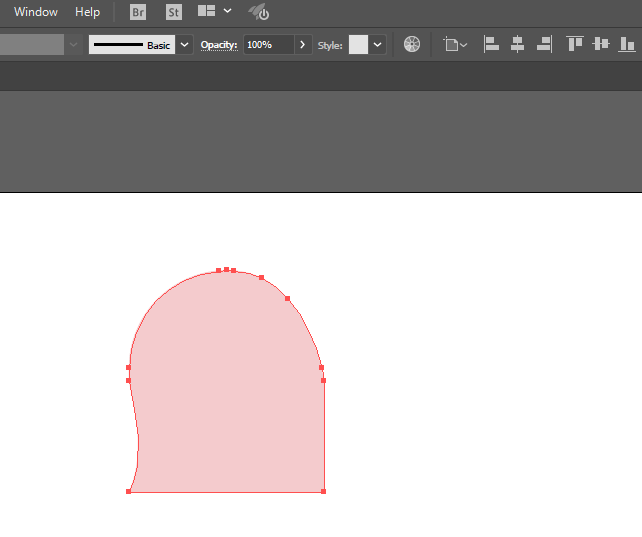Click vertical align bottom icon
Viewport: 642px width, 537px height.
627,44
